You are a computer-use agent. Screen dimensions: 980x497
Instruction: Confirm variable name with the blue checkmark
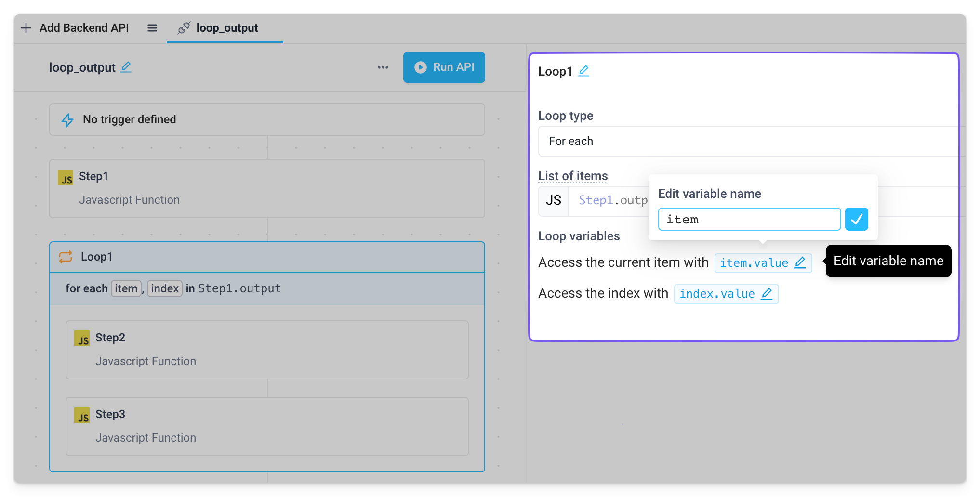coord(856,219)
